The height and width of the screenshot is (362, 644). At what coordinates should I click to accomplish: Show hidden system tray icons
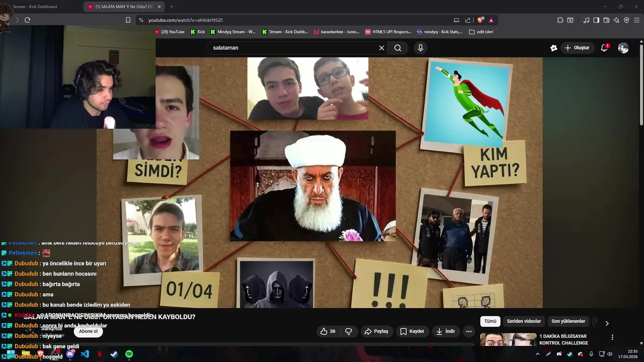click(x=537, y=354)
